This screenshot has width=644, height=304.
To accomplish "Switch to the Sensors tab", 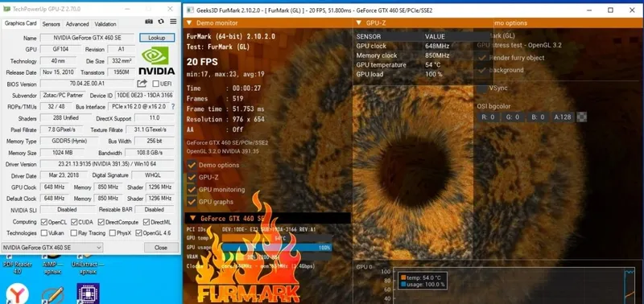I will point(52,24).
